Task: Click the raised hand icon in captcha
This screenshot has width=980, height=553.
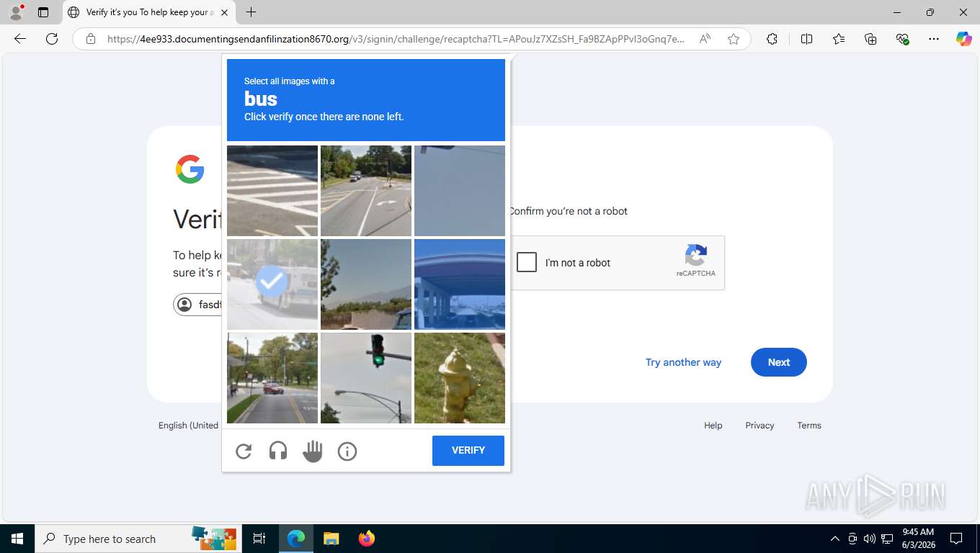Action: click(x=313, y=451)
